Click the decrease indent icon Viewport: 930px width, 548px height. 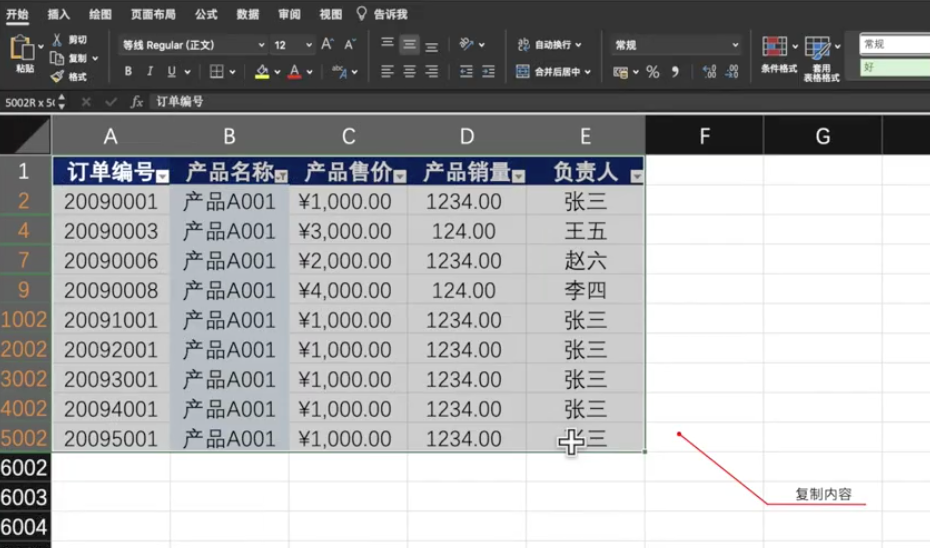[x=467, y=72]
